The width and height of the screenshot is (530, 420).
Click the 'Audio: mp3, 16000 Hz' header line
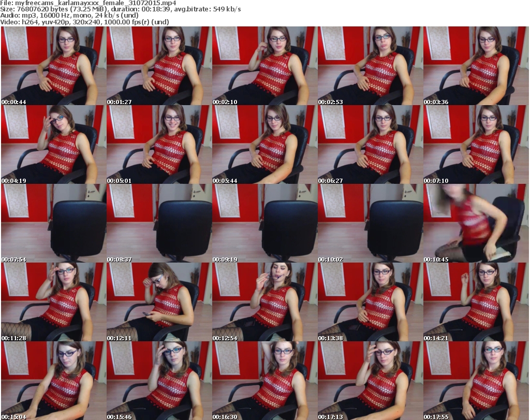click(69, 16)
